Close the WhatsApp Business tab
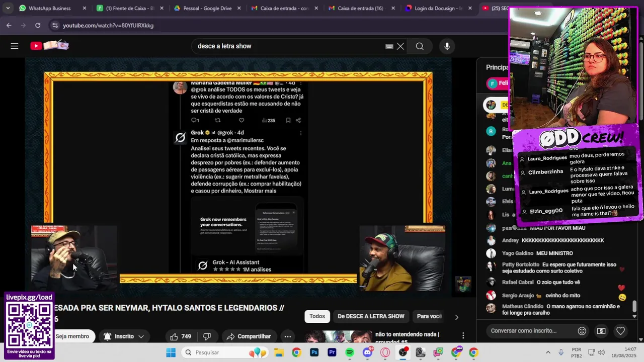 pyautogui.click(x=84, y=8)
